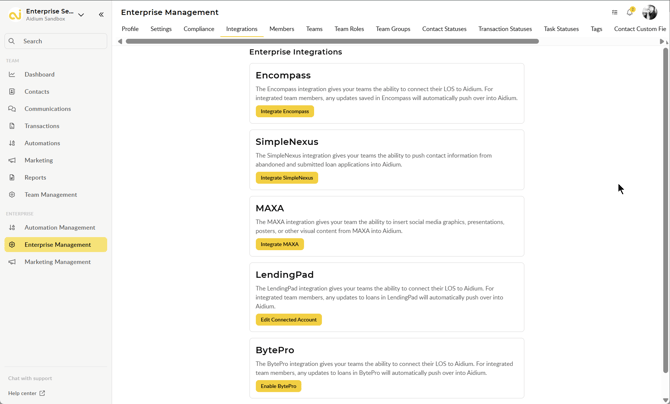
Task: Click the Enterprise Management gear icon
Action: [12, 245]
